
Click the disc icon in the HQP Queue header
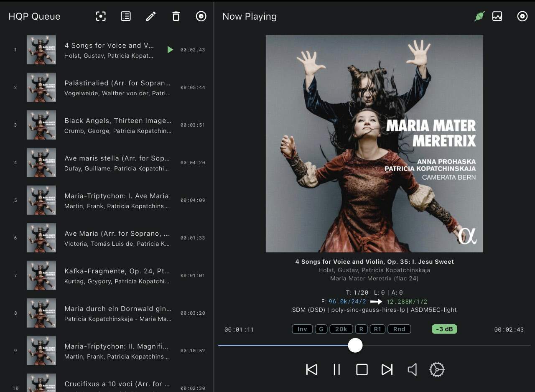(x=201, y=16)
